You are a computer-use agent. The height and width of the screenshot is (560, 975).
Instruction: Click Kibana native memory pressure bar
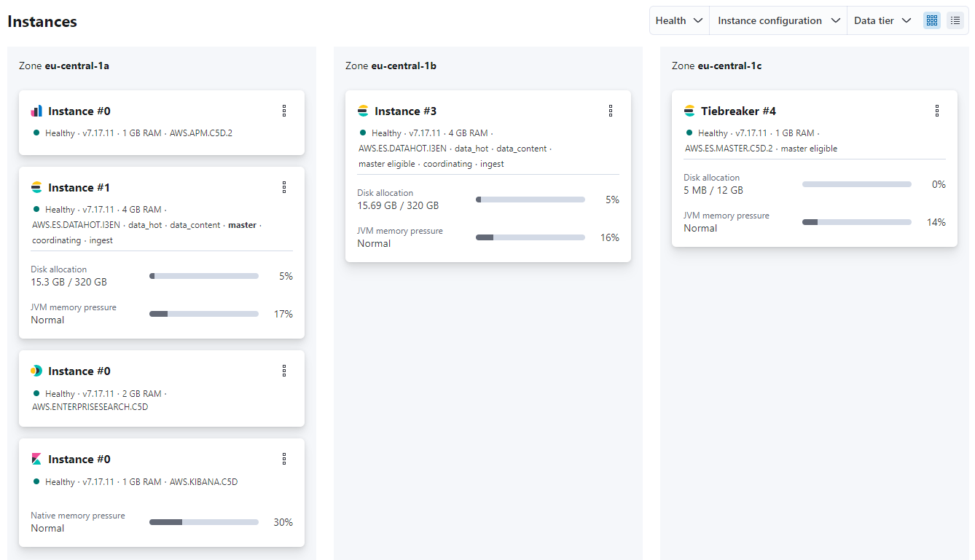point(204,522)
